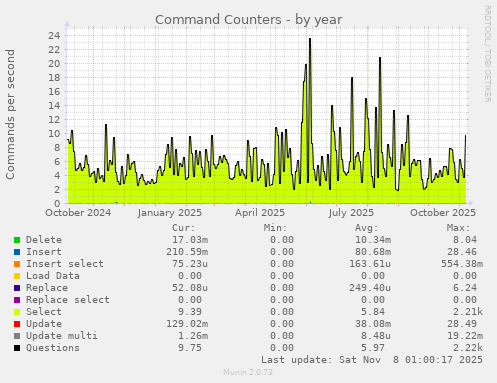Click the 'Munin 2.0.73' footer text
This screenshot has height=383, width=497.
click(248, 372)
